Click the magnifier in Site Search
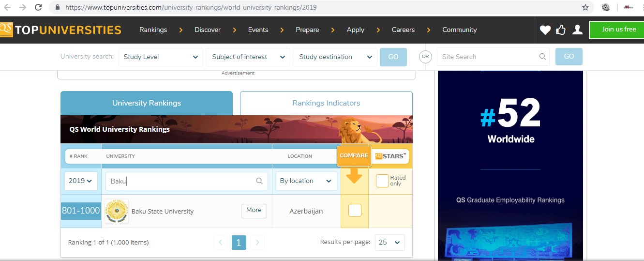The height and width of the screenshot is (261, 644). point(542,57)
